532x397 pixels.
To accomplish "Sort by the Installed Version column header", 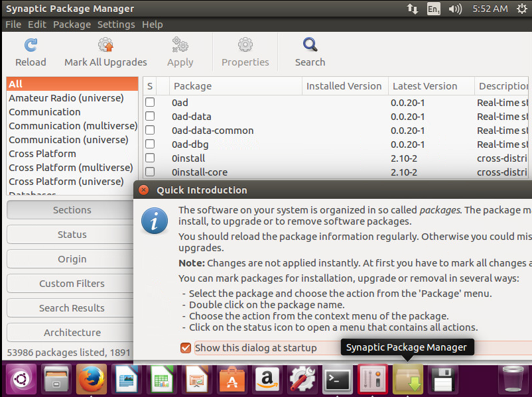I will tap(345, 86).
